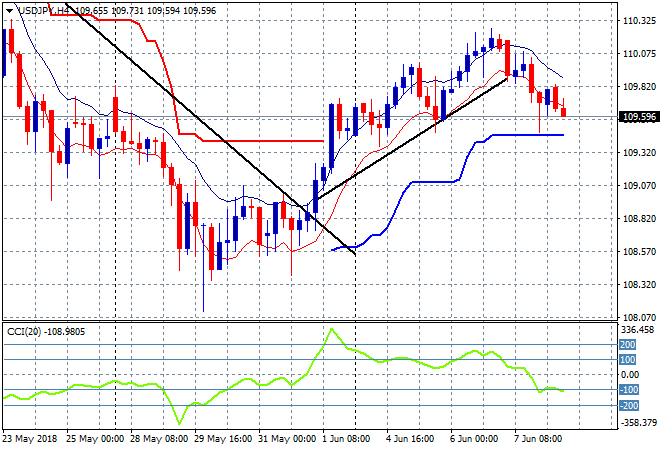
Task: Click the 108.820 price axis label
Action: coord(639,218)
